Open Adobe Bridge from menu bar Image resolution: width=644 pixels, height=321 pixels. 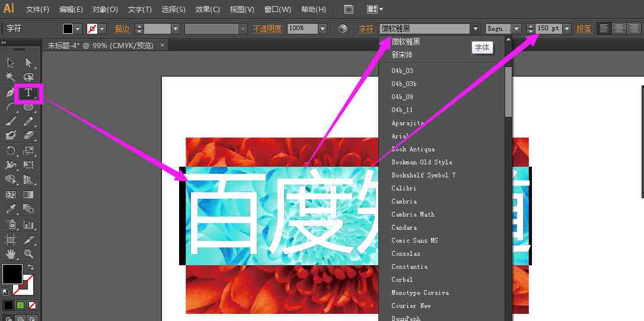point(348,9)
